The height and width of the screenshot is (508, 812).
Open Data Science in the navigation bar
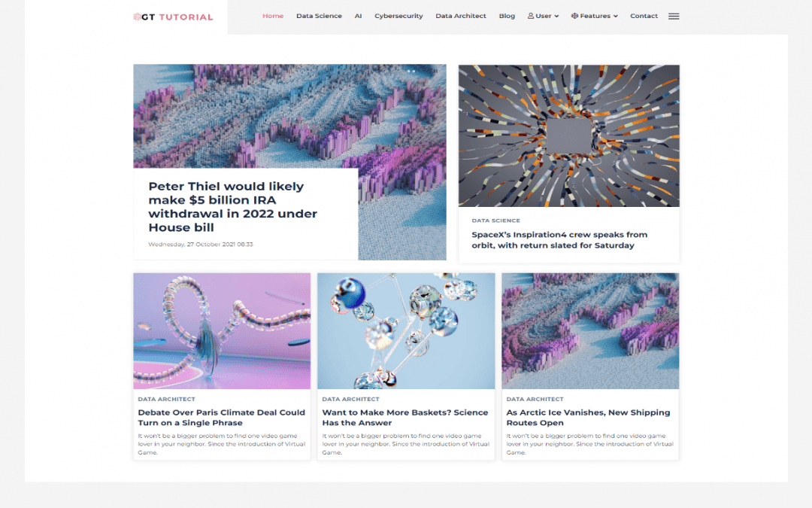pos(319,16)
